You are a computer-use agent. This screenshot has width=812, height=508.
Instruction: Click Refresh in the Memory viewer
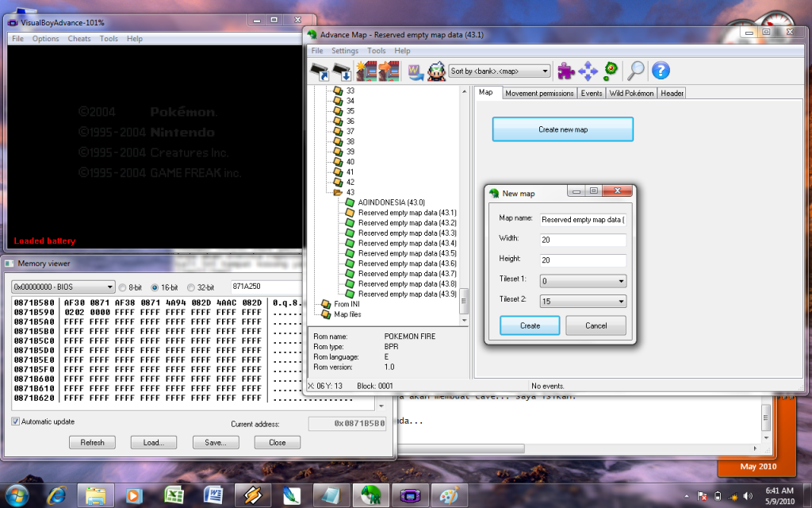(92, 442)
